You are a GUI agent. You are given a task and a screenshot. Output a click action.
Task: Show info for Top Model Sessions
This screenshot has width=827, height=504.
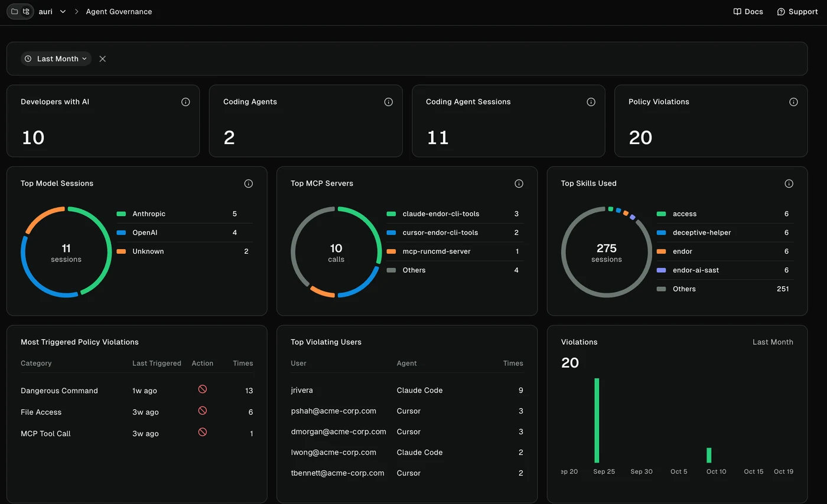tap(249, 184)
